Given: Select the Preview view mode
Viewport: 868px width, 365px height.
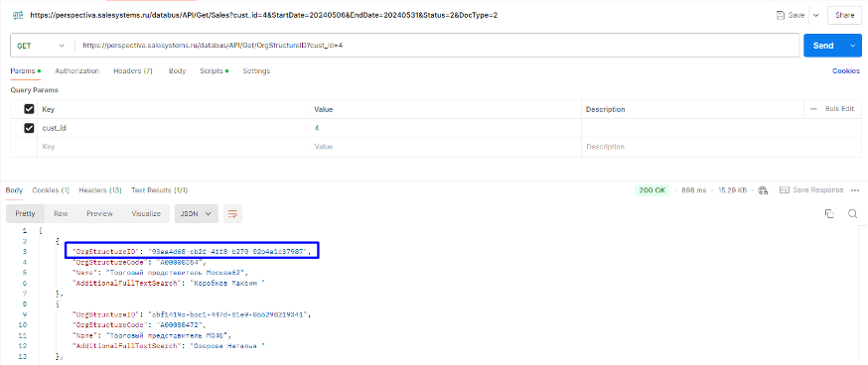Looking at the screenshot, I should point(99,214).
